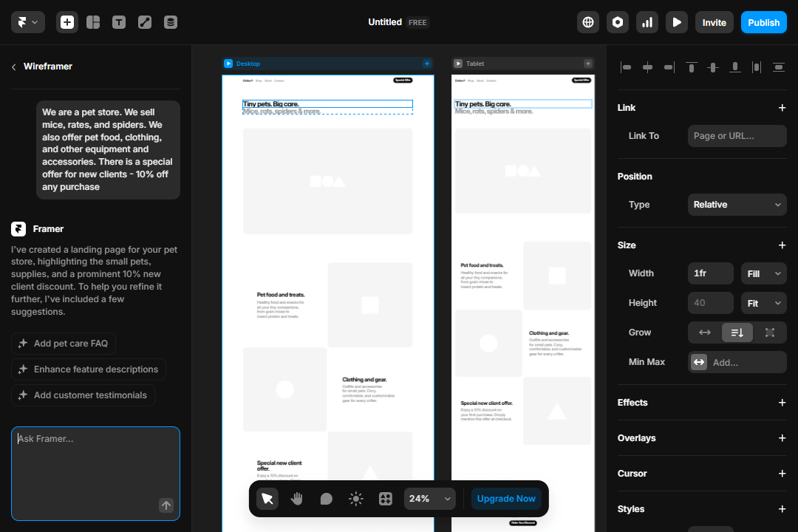
Task: Select the Desktop breakpoint tab
Action: tap(248, 64)
